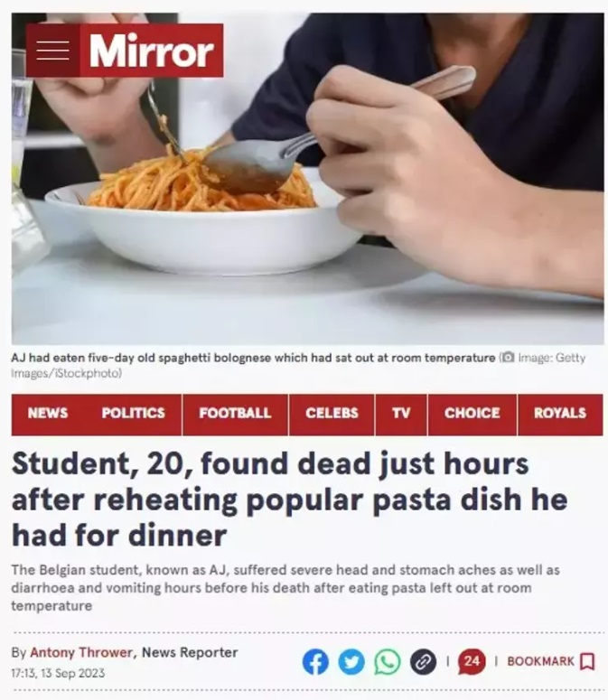The width and height of the screenshot is (608, 700).
Task: Open Celebs section
Action: [x=332, y=413]
